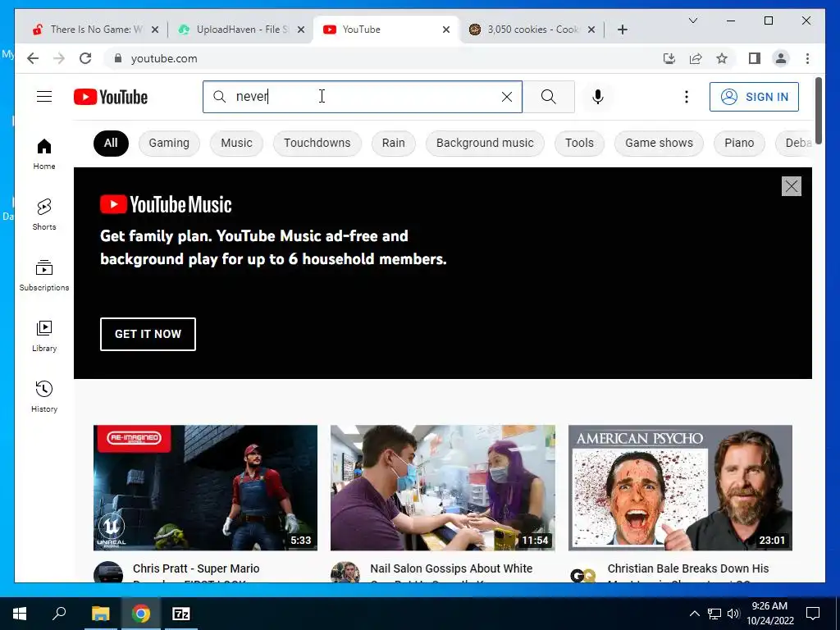Bookmark this page with the star
Image resolution: width=840 pixels, height=630 pixels.
click(x=722, y=58)
